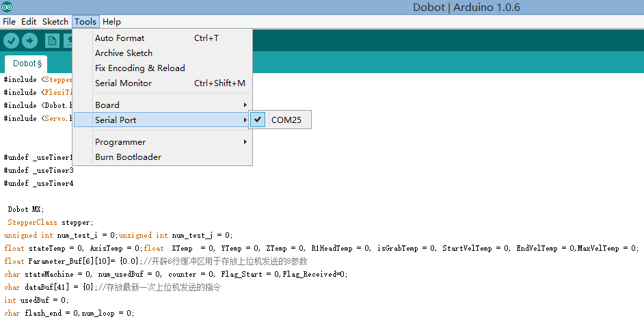Open the Edit menu

[29, 22]
